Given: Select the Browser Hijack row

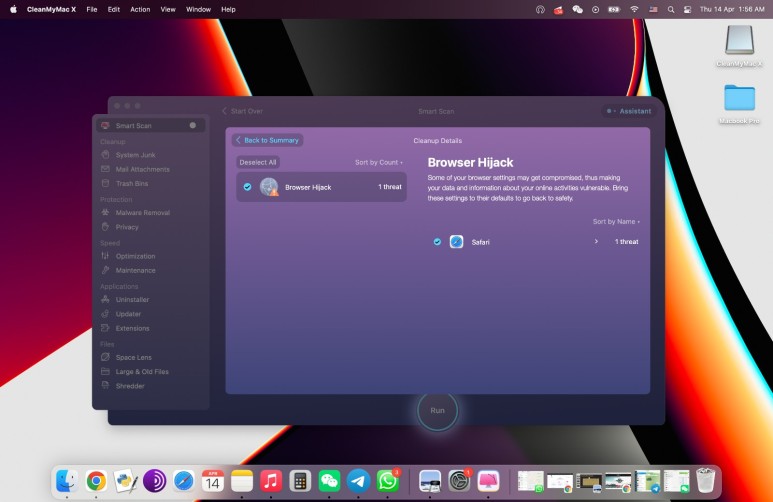Looking at the screenshot, I should coord(321,187).
